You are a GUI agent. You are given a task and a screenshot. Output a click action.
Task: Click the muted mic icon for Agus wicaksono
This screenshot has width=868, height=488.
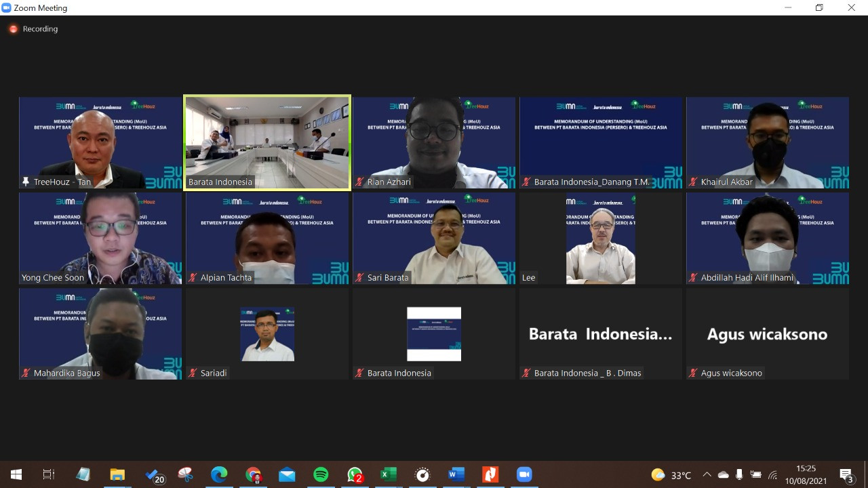(x=693, y=373)
